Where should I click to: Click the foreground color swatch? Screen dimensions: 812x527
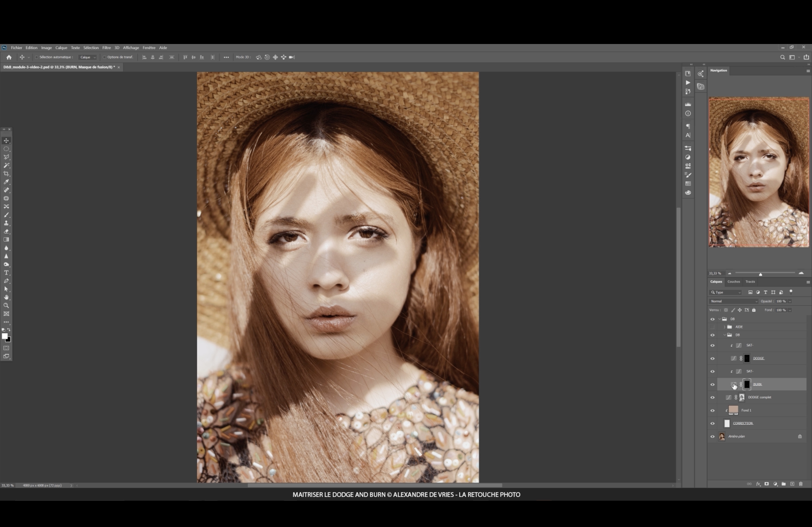coord(5,336)
